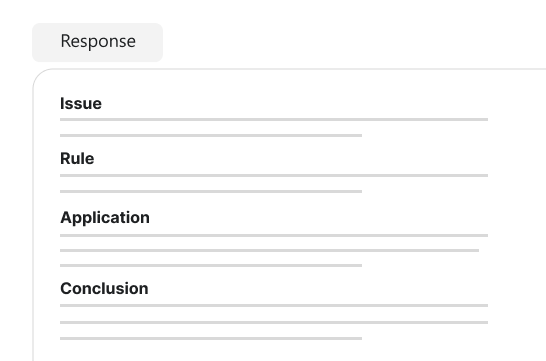Click first placeholder line under Conclusion
The width and height of the screenshot is (546, 361).
[x=274, y=306]
